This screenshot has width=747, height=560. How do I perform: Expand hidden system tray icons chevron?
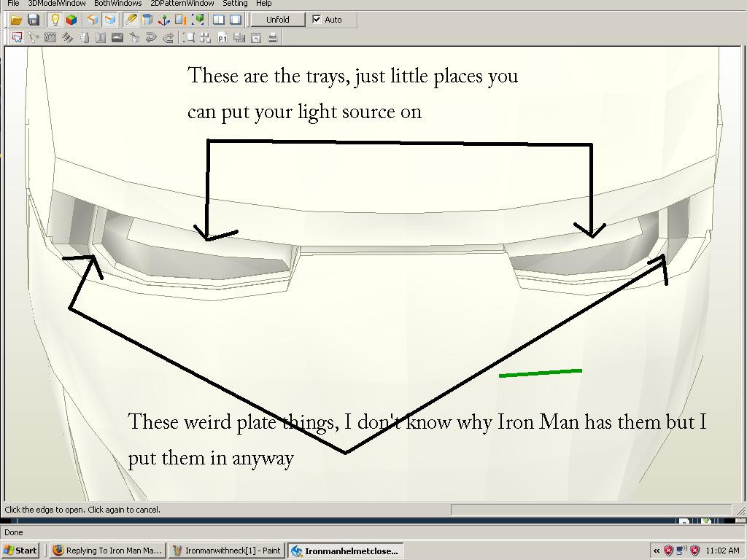(x=656, y=551)
